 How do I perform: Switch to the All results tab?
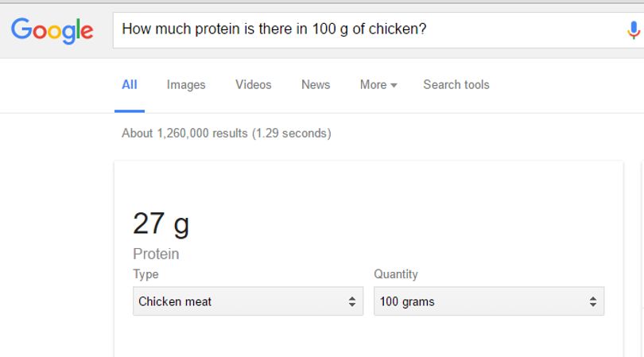tap(130, 84)
